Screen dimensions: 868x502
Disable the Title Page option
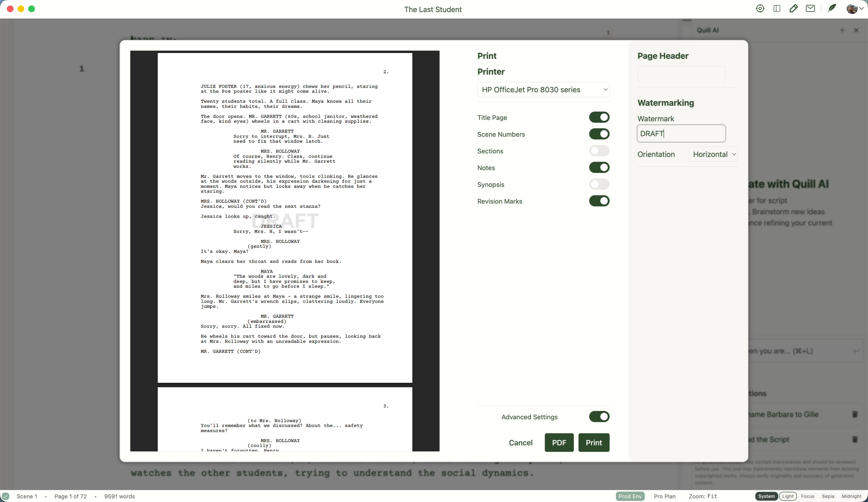pos(599,118)
